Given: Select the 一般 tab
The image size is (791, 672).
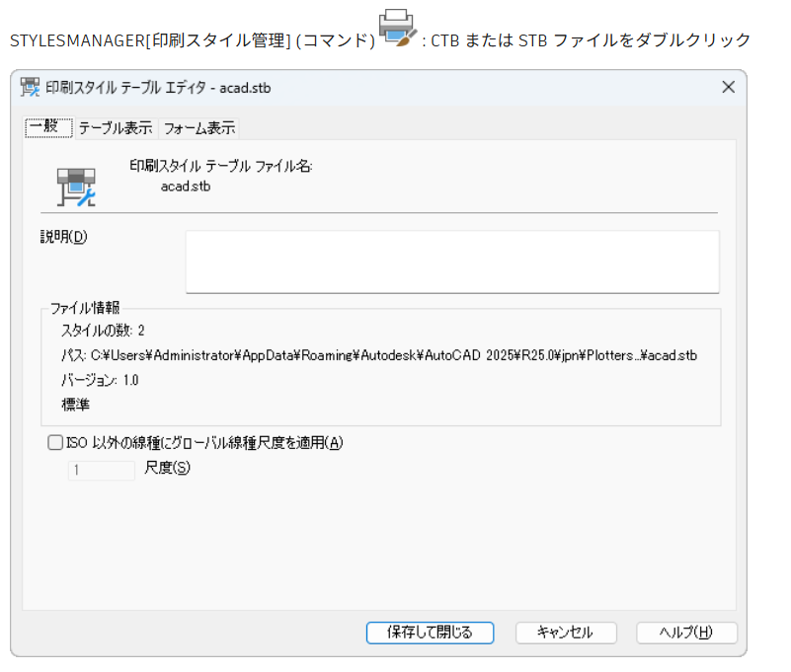Looking at the screenshot, I should pos(48,127).
